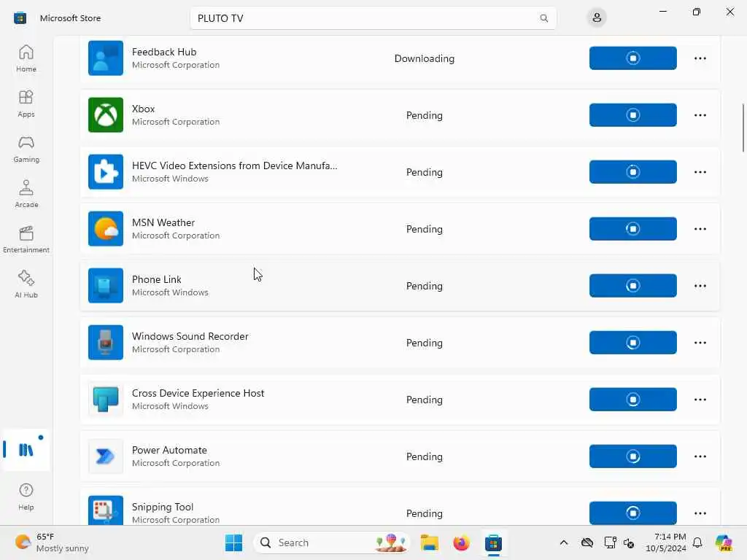Viewport: 747px width, 560px height.
Task: Click the Feedback Hub app icon
Action: (x=106, y=58)
